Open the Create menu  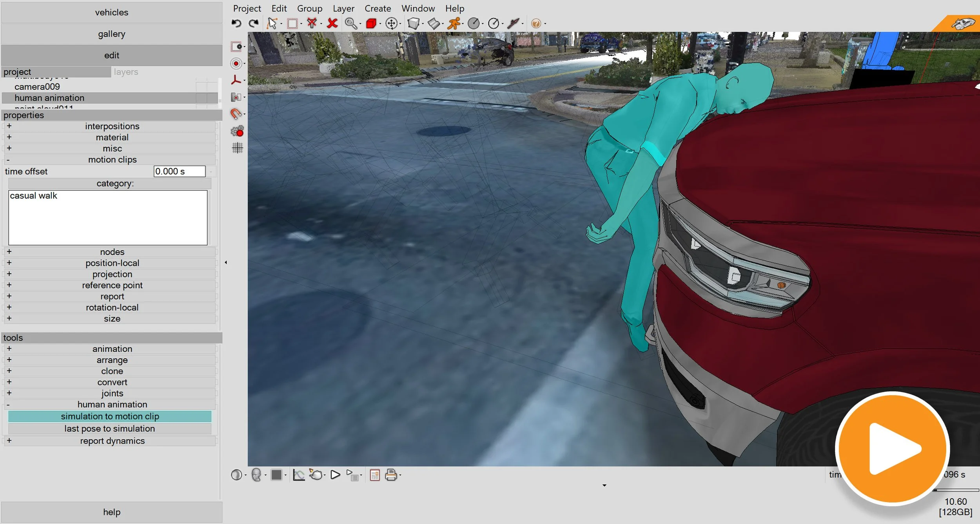tap(377, 8)
